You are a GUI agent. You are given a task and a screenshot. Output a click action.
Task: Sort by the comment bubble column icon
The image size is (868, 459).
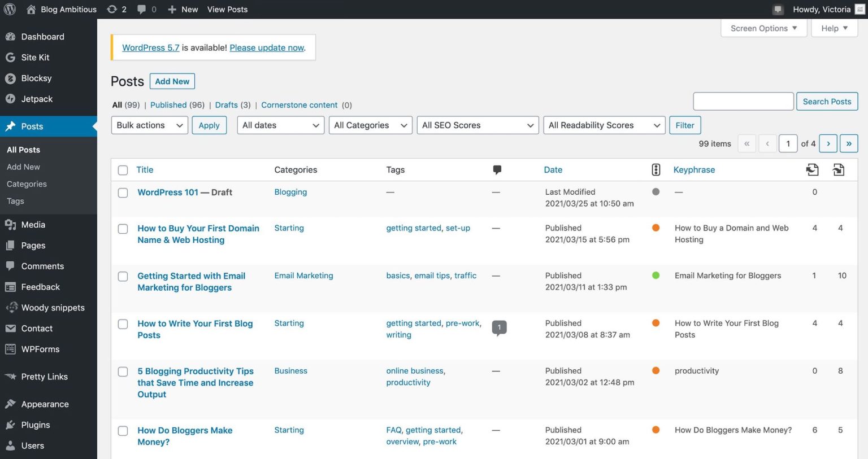497,169
